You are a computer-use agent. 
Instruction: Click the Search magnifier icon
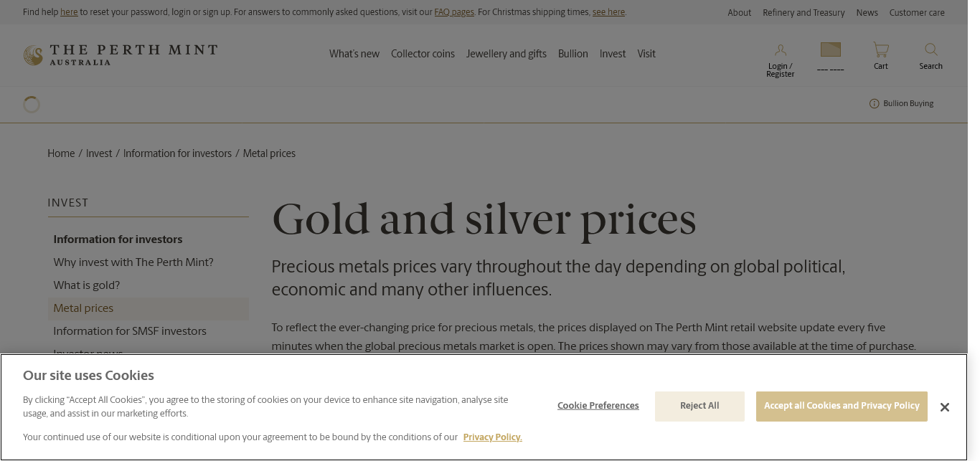(x=930, y=49)
